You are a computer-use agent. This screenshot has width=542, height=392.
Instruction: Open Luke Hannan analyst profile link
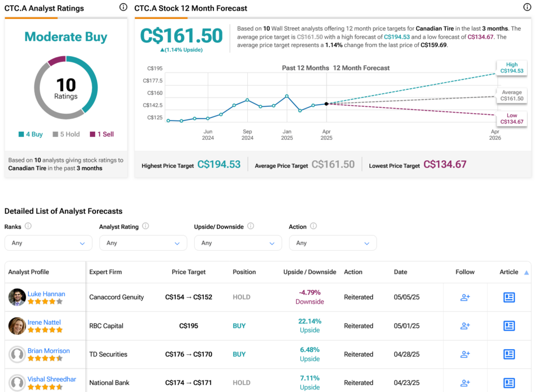[47, 294]
